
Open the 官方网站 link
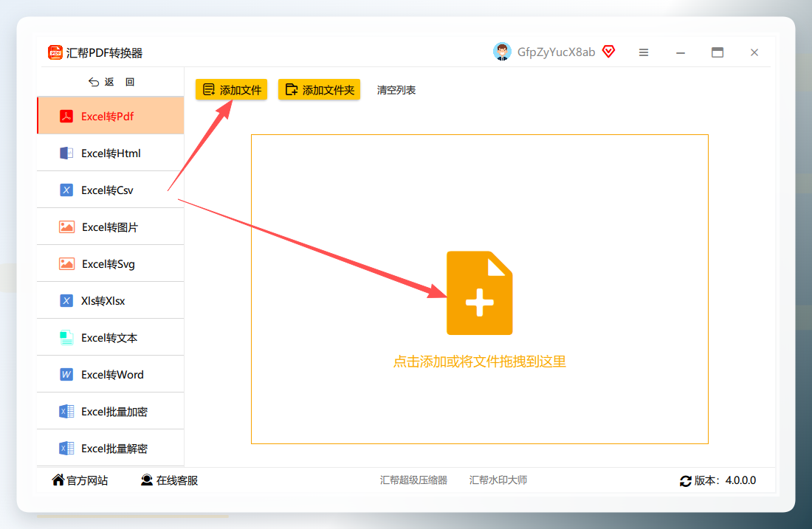87,480
